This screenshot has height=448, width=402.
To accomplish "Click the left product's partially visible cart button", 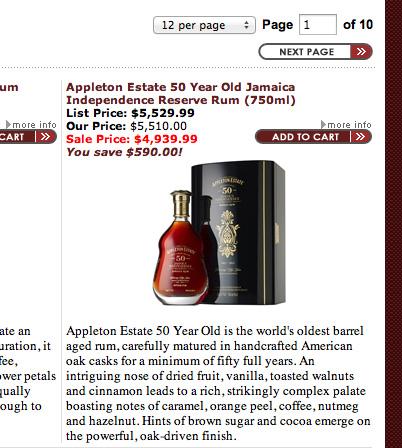I will click(28, 137).
